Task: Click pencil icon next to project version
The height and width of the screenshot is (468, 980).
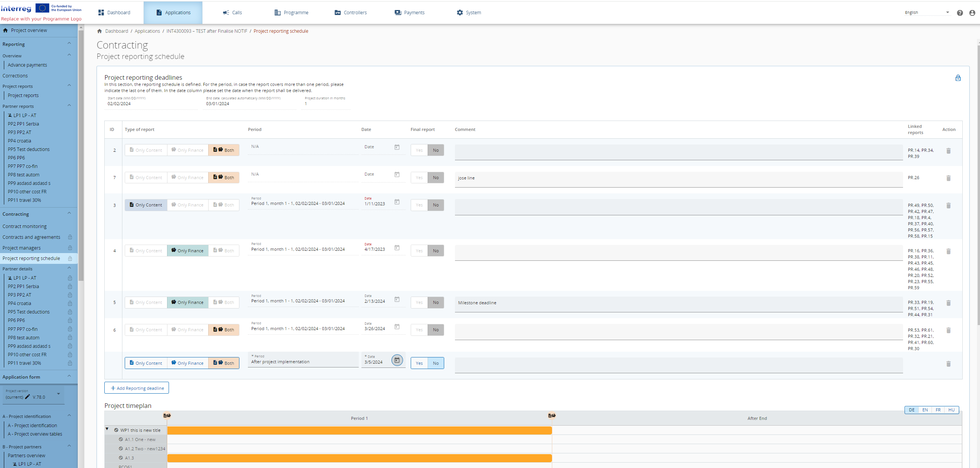Action: pyautogui.click(x=27, y=397)
